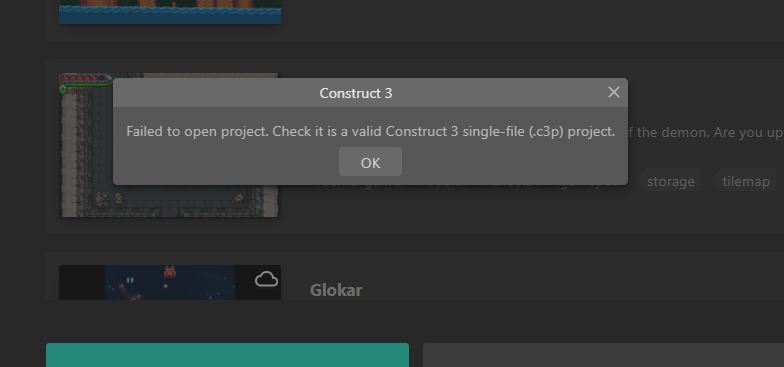Image resolution: width=784 pixels, height=367 pixels.
Task: Open the platformer thumbnail at top
Action: tap(170, 12)
